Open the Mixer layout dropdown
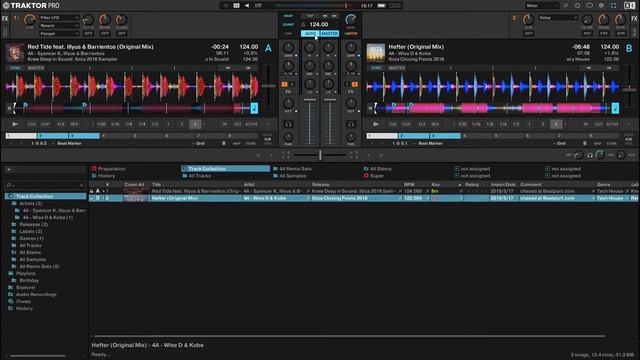The width and height of the screenshot is (640, 360). [x=542, y=6]
